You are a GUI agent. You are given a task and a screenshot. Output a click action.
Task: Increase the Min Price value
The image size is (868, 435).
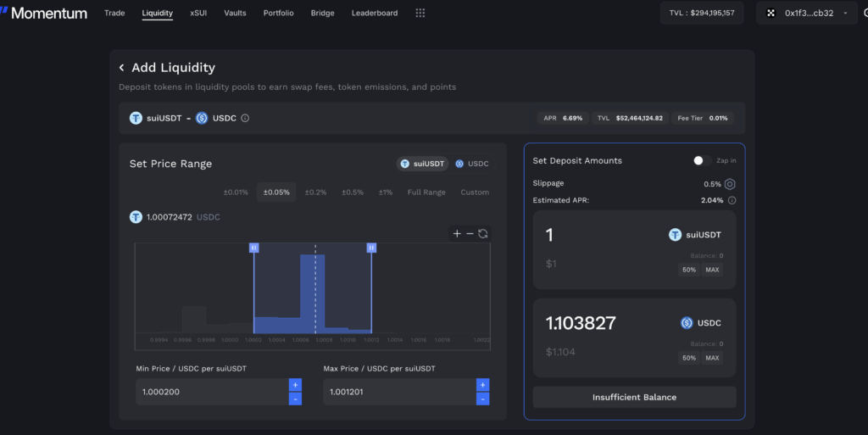pyautogui.click(x=295, y=385)
